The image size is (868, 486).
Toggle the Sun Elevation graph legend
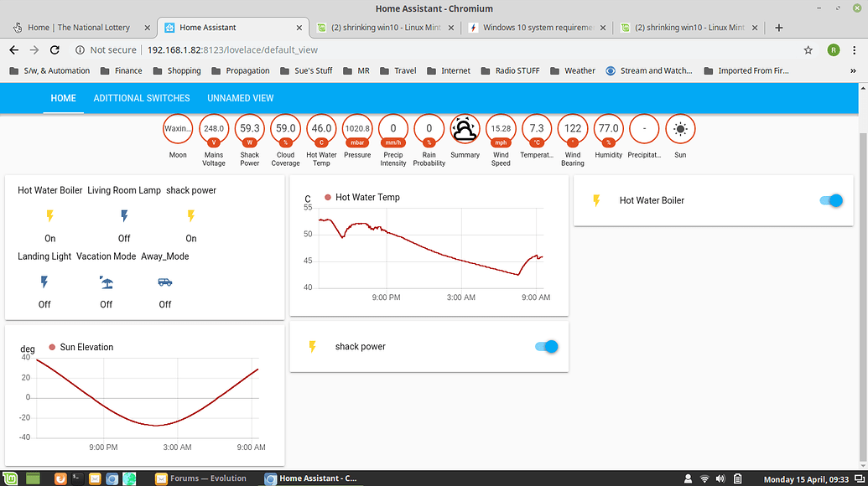(81, 347)
